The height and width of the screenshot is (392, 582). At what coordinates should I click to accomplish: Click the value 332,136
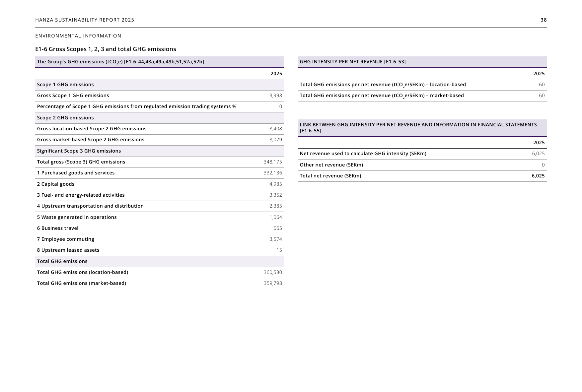273,173
